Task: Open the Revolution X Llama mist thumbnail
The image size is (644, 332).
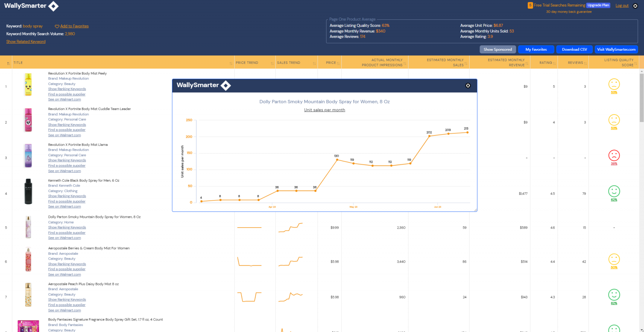Action: [x=28, y=156]
